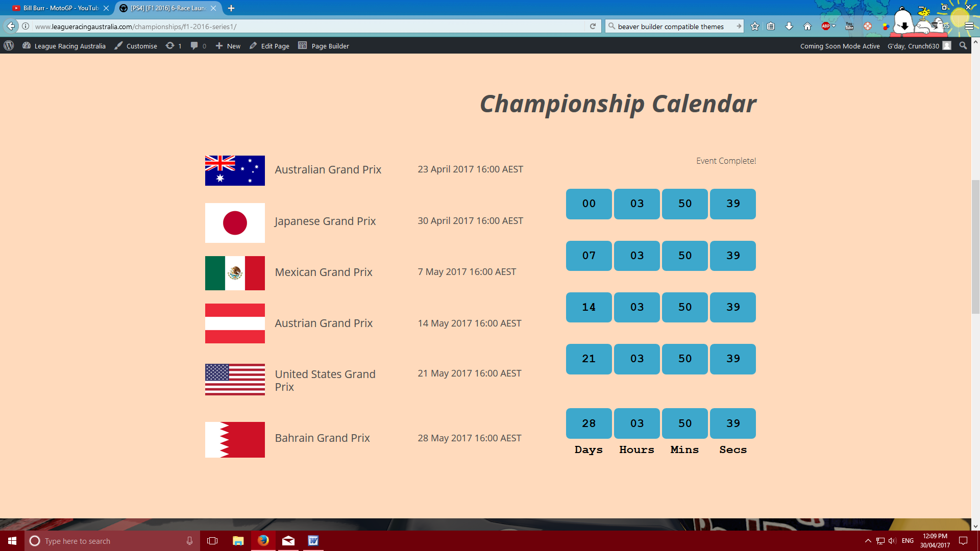Click the page vertical scrollbar thumb
980x551 pixels.
point(975,246)
